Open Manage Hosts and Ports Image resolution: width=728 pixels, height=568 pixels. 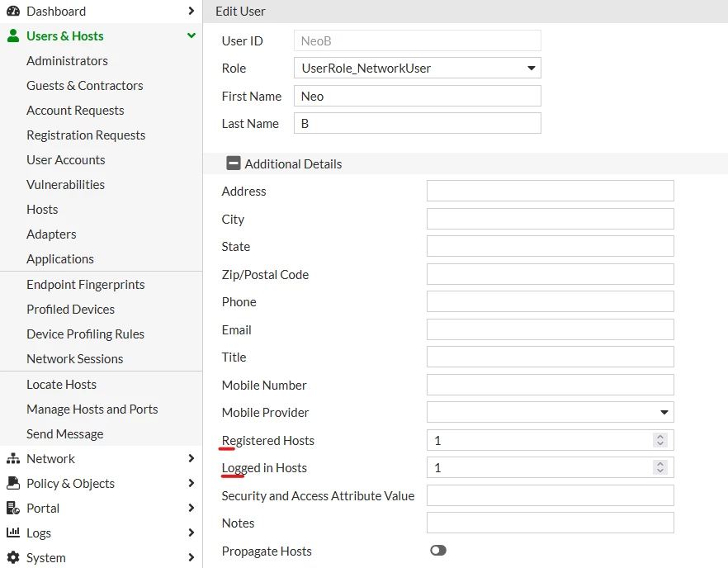[92, 409]
